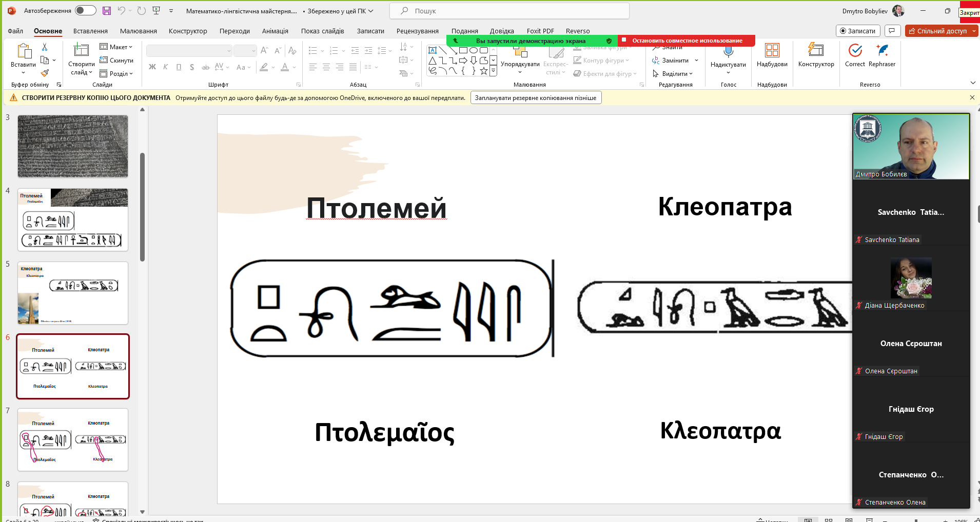Expand the Макет layout dropdown

(x=116, y=47)
